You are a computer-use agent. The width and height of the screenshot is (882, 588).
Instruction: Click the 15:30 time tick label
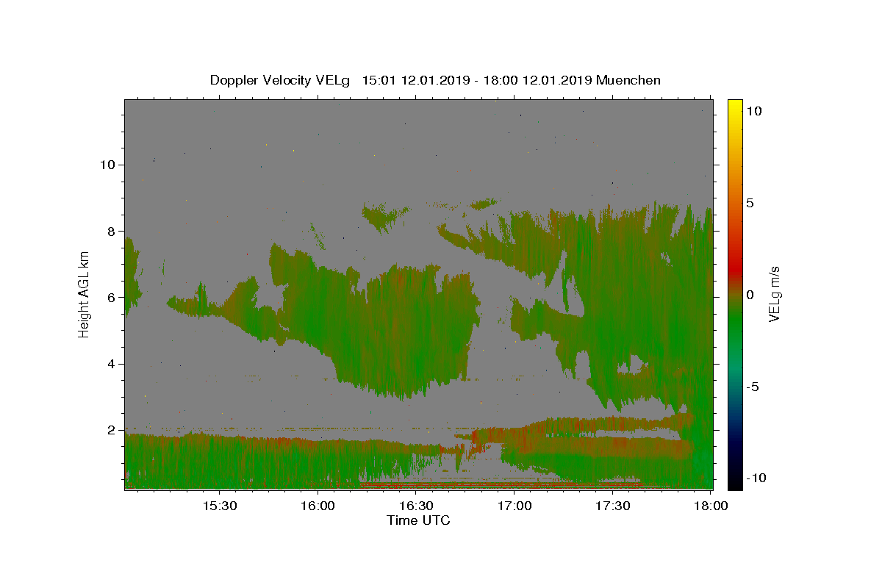(219, 506)
